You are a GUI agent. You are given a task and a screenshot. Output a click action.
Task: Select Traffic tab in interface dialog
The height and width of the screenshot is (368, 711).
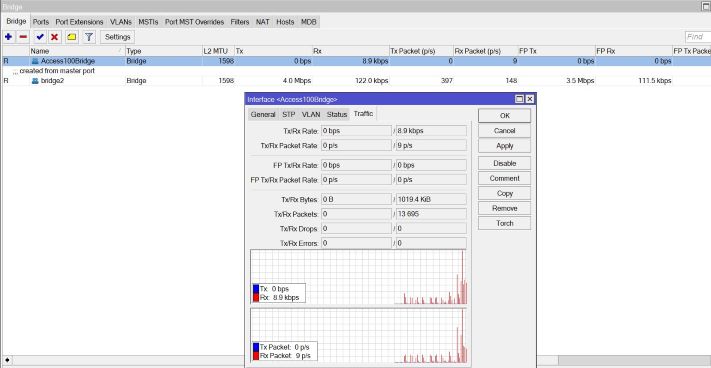[x=363, y=114]
